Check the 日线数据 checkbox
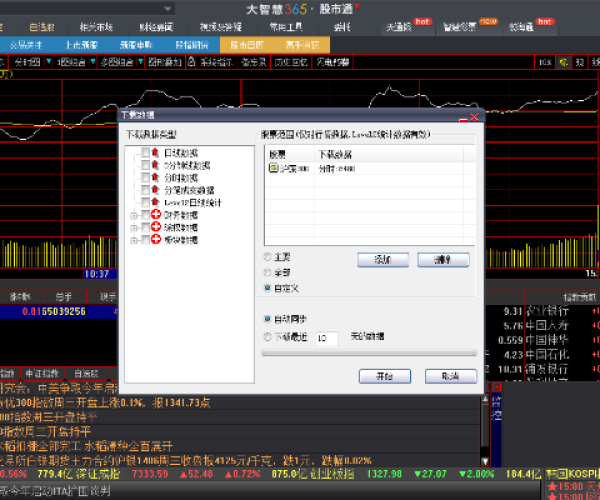Viewport: 600px width, 500px height. click(146, 153)
